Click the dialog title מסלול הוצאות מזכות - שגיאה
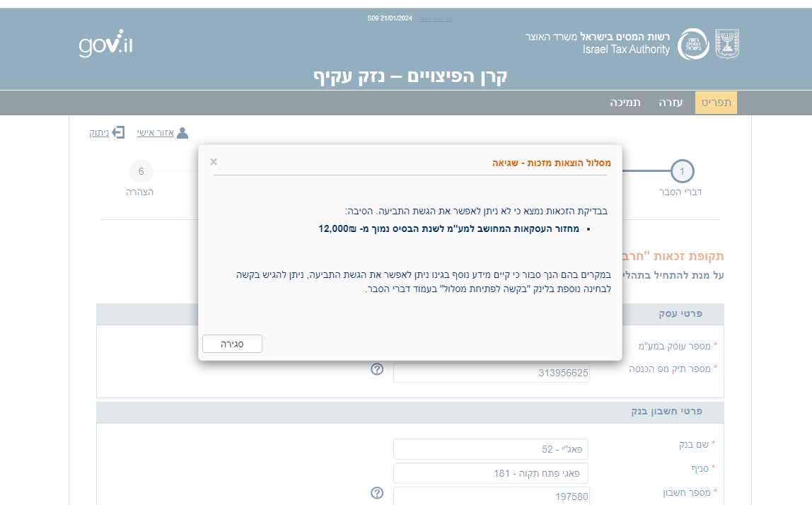Image resolution: width=812 pixels, height=505 pixels. 552,163
